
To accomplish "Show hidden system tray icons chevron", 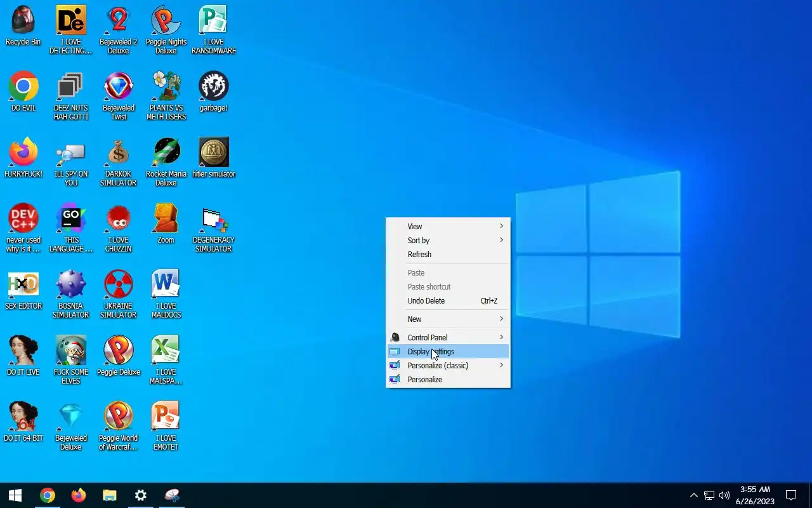I will click(x=693, y=495).
